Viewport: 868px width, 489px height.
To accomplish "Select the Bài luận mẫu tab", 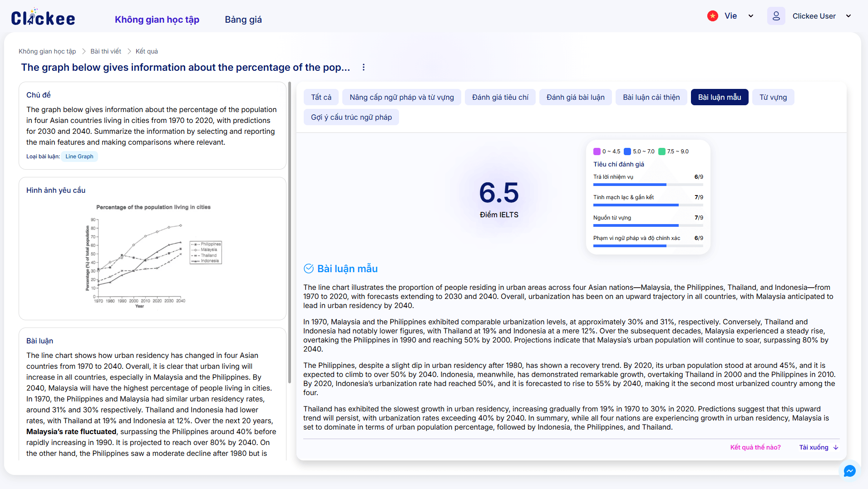I will click(720, 97).
